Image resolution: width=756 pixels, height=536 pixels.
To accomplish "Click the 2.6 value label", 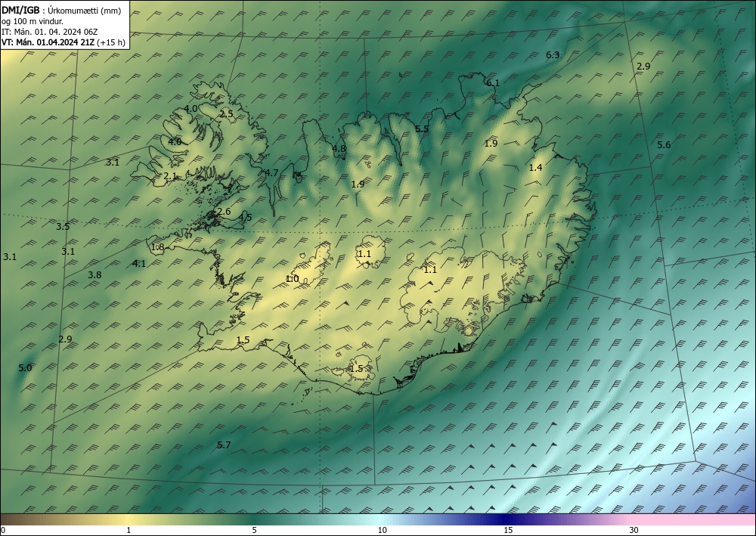I will click(x=224, y=211).
